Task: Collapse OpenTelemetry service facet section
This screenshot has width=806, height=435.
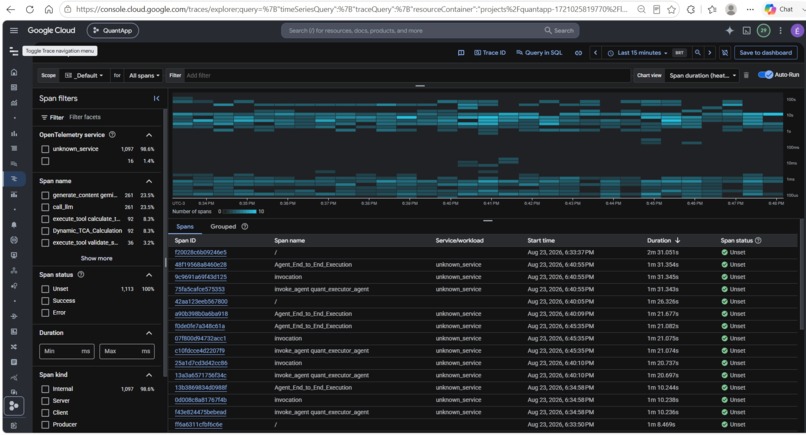Action: pyautogui.click(x=149, y=135)
